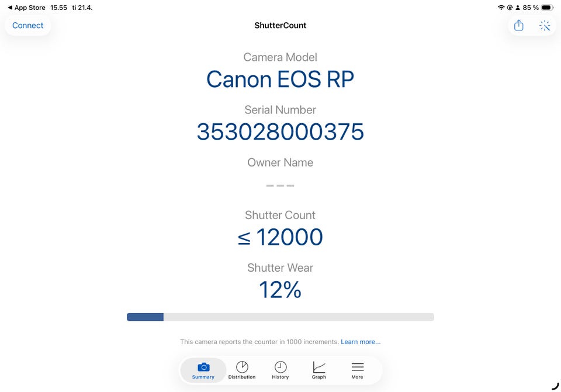Tap the 12% shutter wear value

[280, 290]
